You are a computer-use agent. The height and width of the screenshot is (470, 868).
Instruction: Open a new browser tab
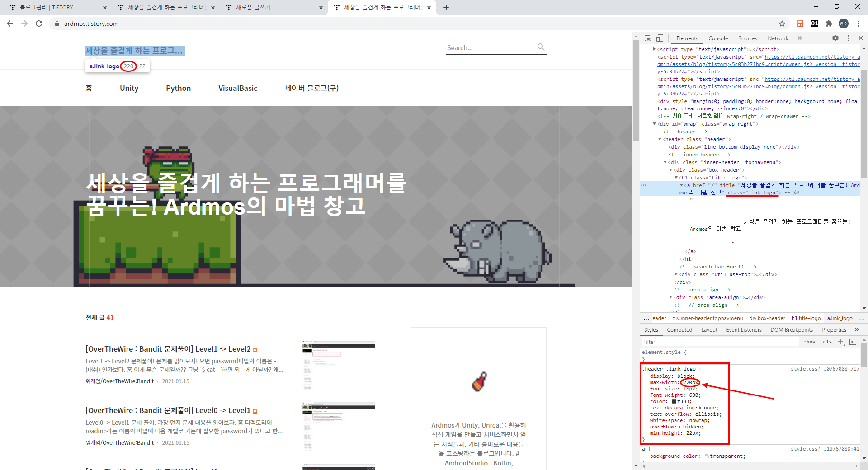click(x=446, y=8)
